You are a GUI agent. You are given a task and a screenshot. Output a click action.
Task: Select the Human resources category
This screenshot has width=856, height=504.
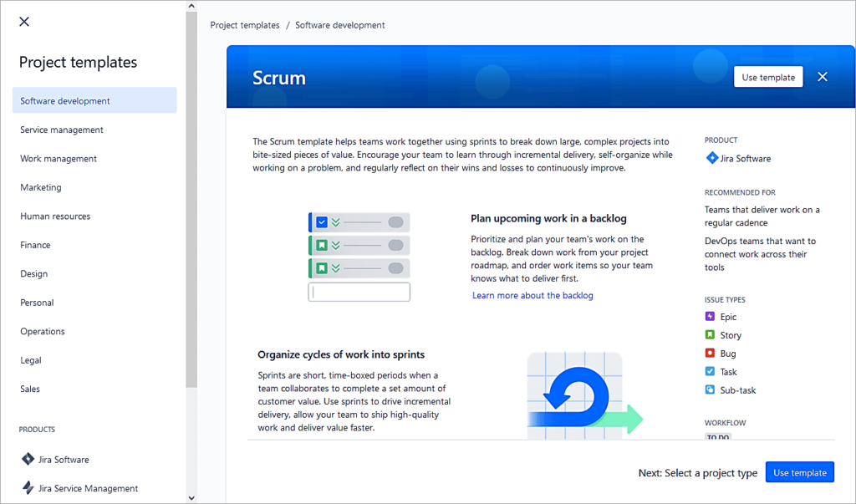coord(55,216)
